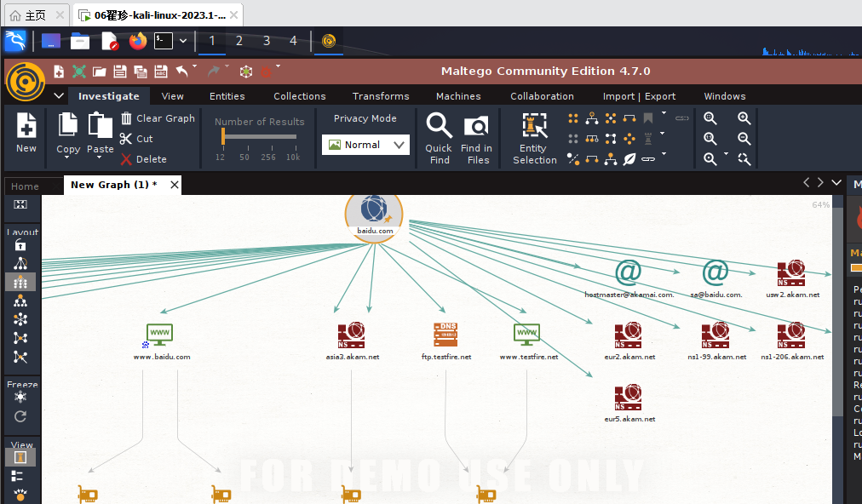862x504 pixels.
Task: Switch to the Home tab
Action: tap(25, 186)
